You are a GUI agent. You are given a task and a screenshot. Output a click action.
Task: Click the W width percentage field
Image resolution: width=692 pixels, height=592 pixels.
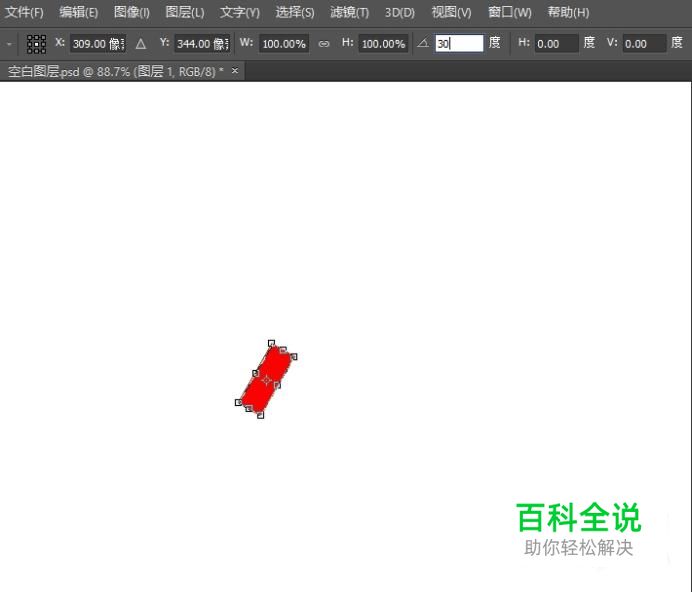click(x=284, y=44)
